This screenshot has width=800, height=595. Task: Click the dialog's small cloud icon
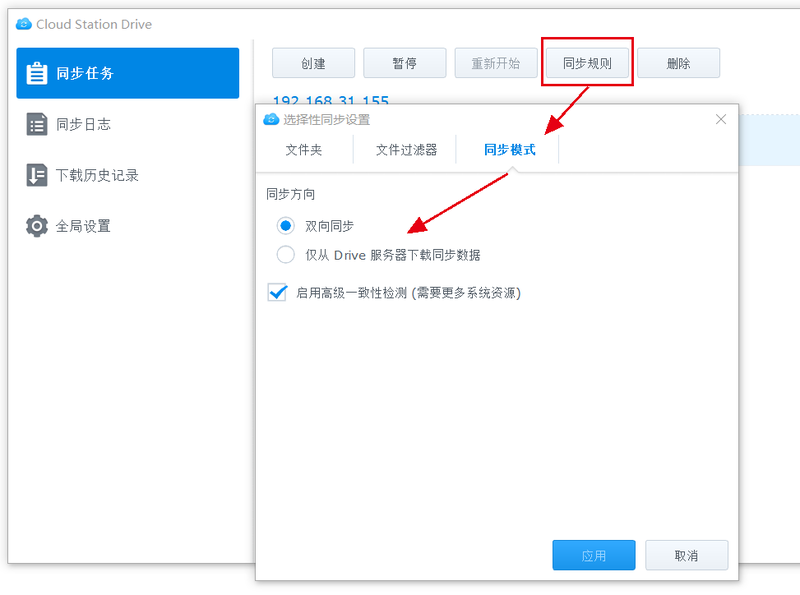tap(270, 120)
